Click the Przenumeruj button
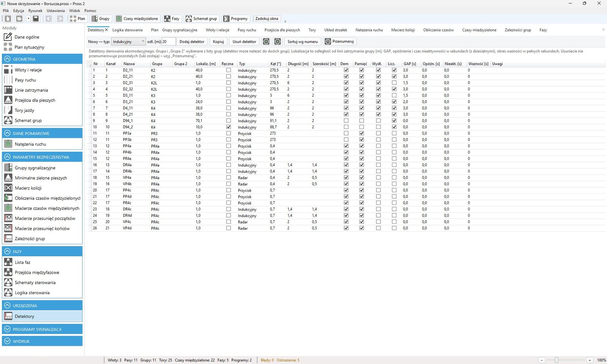This screenshot has width=607, height=364. coord(340,41)
